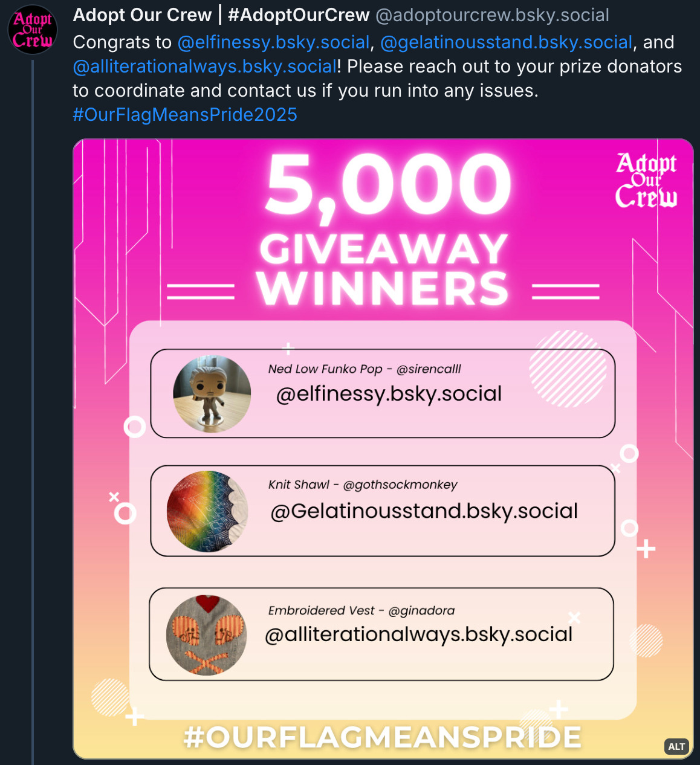Click the #OurFlagMeansPride2025 hashtag
Screen dimensions: 700x765
[x=185, y=115]
